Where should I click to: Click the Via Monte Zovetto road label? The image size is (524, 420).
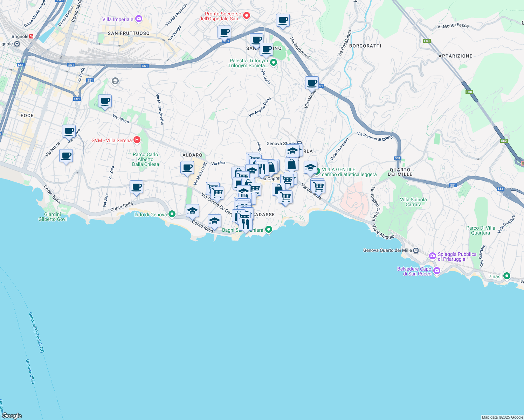(160, 109)
